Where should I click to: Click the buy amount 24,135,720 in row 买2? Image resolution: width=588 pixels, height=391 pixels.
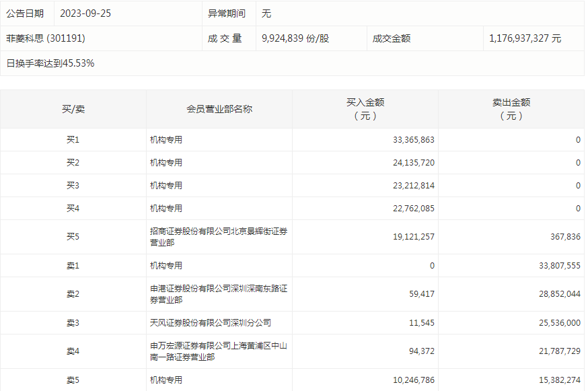click(413, 163)
